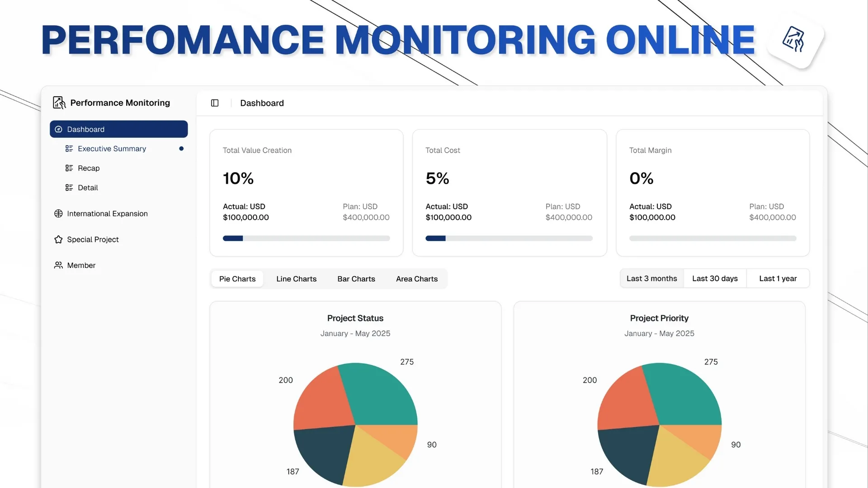Click the International Expansion globe icon
This screenshot has height=488, width=868.
(x=58, y=214)
